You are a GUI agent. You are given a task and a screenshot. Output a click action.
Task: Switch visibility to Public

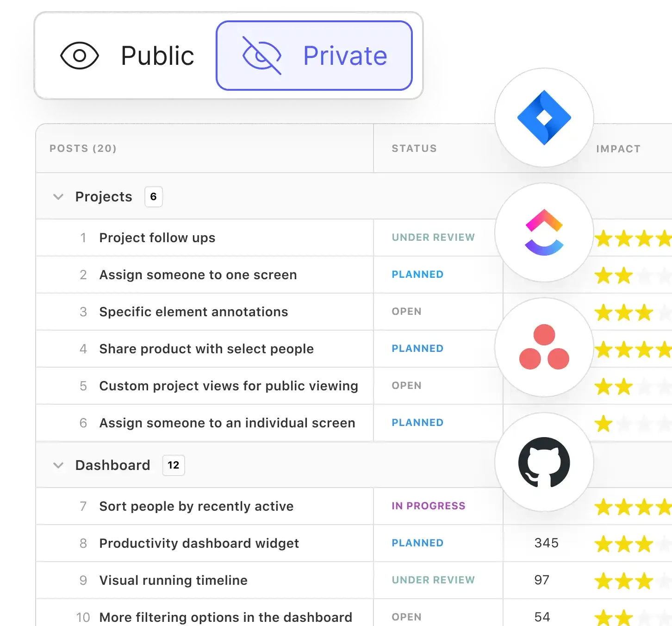(157, 55)
